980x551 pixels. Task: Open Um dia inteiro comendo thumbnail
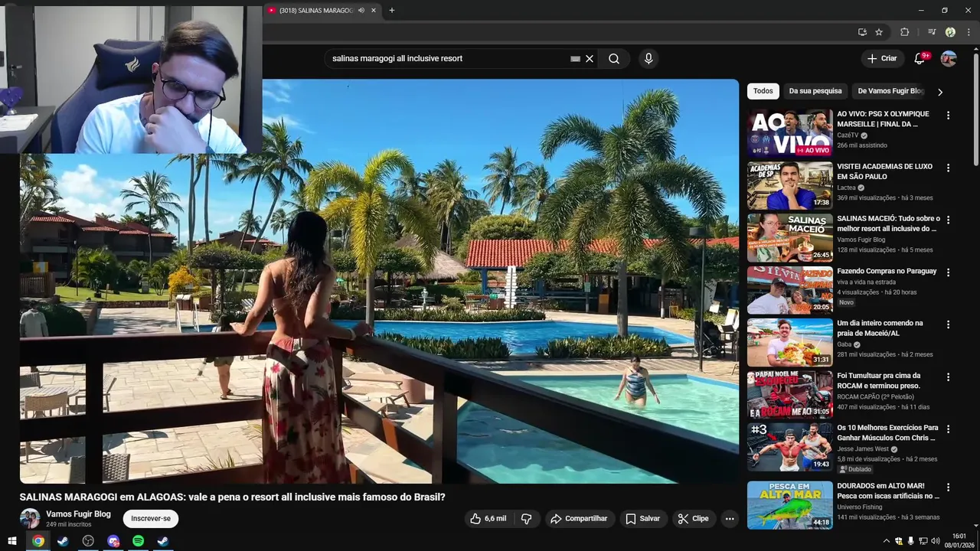pyautogui.click(x=789, y=342)
